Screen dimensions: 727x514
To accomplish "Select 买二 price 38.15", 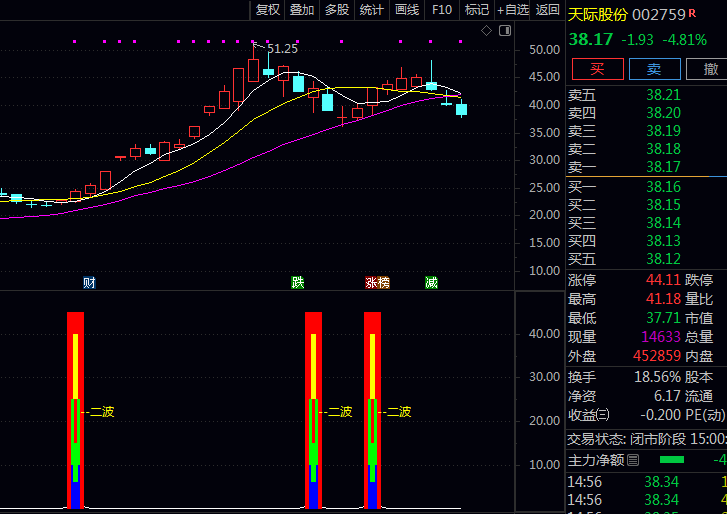I will (663, 205).
